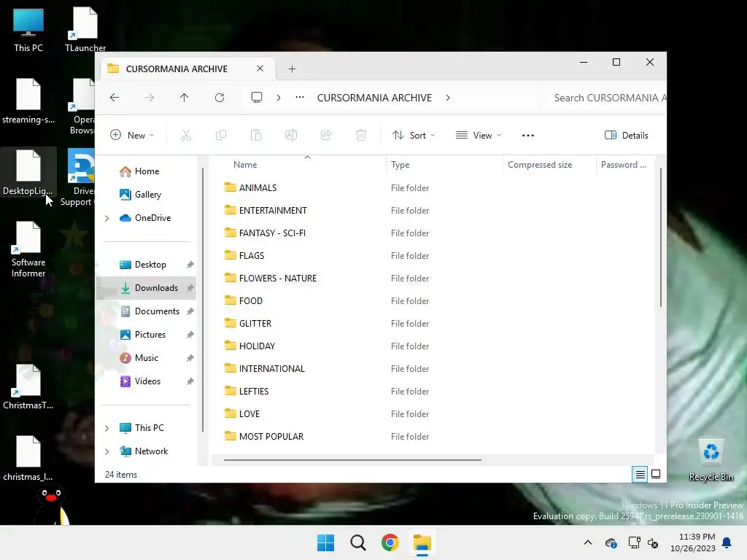Open Music in quick access

[147, 357]
